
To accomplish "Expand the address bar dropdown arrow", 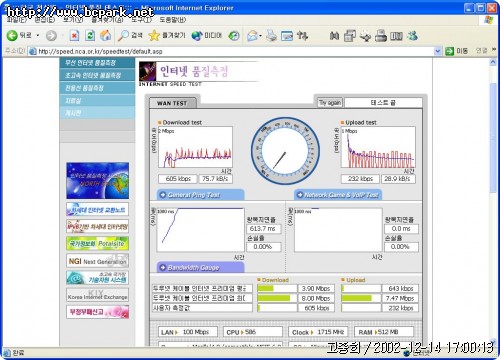I will [438, 51].
